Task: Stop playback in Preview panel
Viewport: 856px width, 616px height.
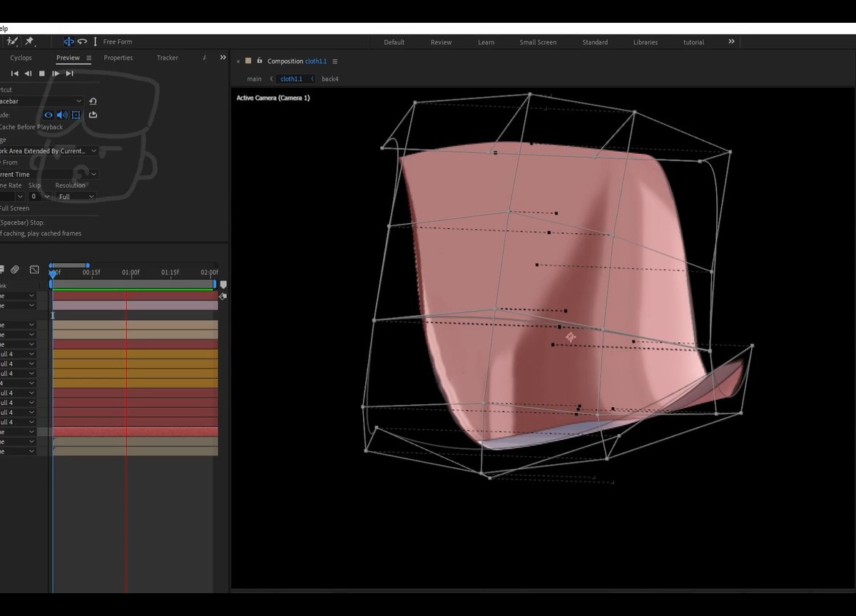Action: click(x=42, y=73)
